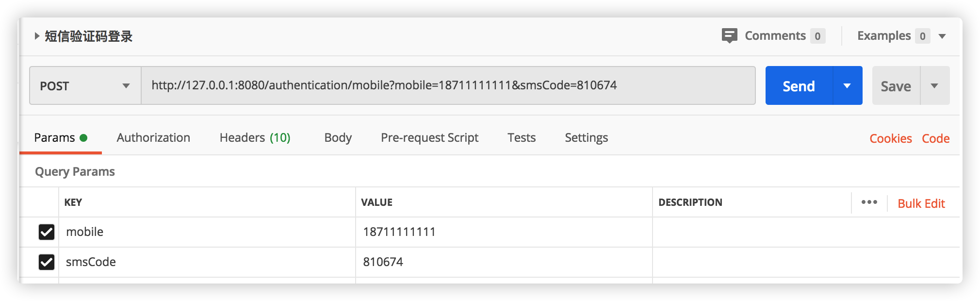Edit the smsCode value 810674 field

(x=504, y=262)
